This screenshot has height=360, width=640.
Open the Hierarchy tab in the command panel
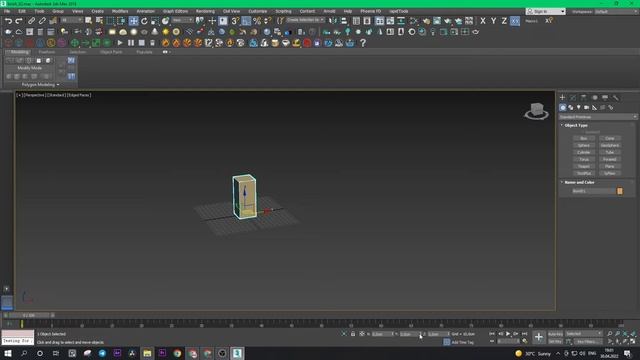pyautogui.click(x=584, y=98)
